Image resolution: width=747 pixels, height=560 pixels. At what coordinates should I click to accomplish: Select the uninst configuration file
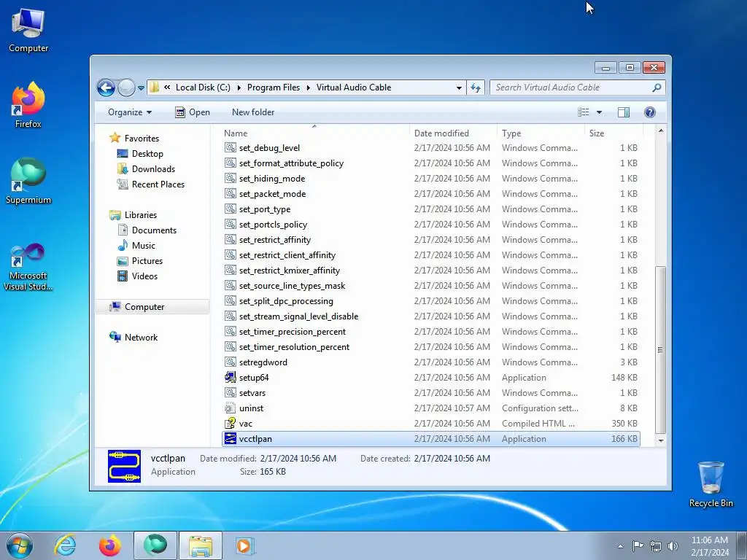click(x=431, y=408)
